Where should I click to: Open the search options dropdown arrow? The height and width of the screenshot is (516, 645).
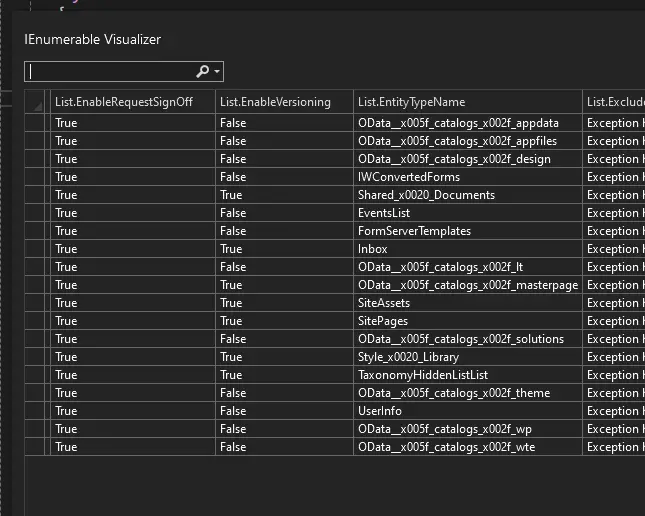point(217,72)
